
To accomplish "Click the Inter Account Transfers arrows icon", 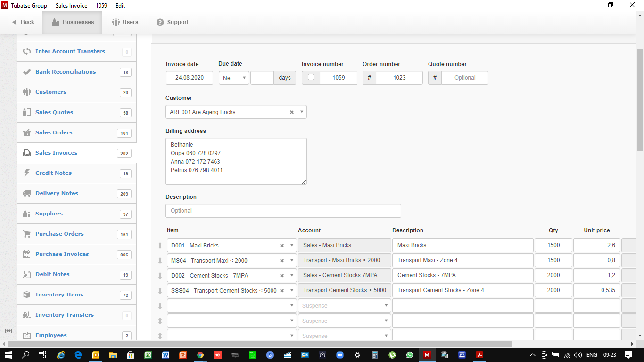I will 27,51.
